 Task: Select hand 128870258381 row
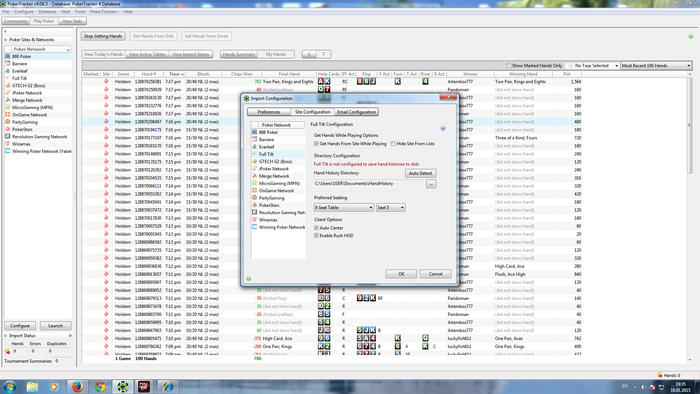pyautogui.click(x=332, y=82)
